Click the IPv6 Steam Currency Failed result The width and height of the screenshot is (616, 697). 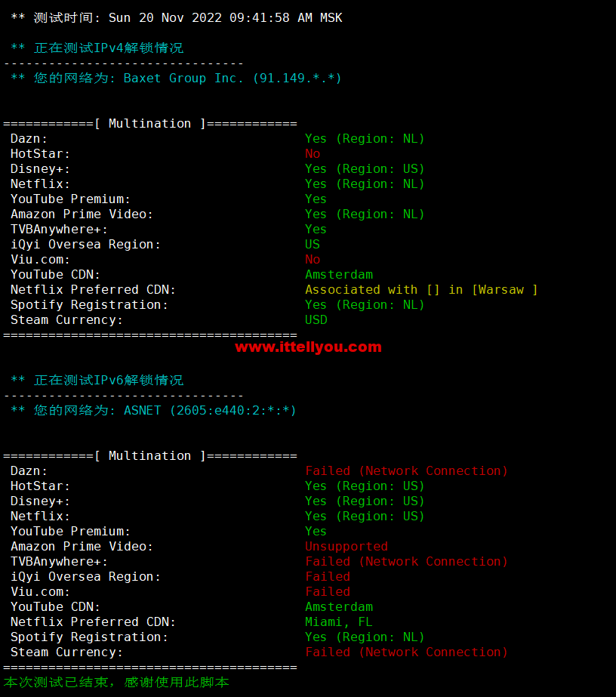click(x=406, y=652)
